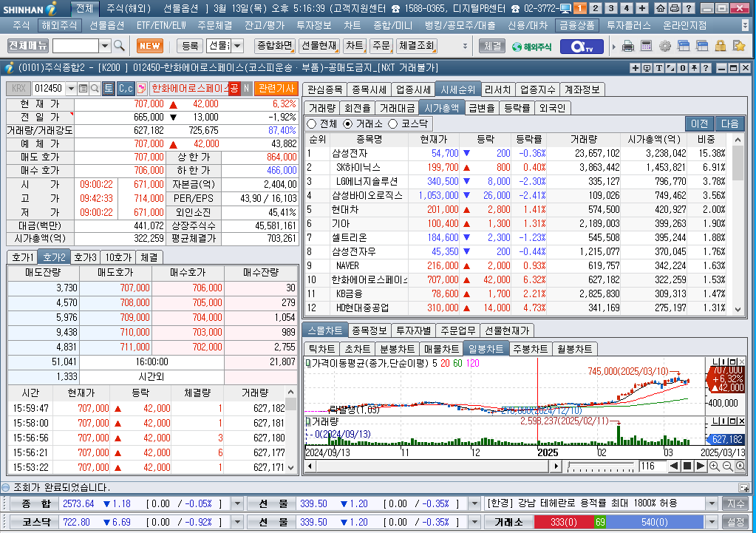Viewport: 756px width, 533px height.
Task: Click the 전체메뉴 button
Action: click(x=28, y=46)
